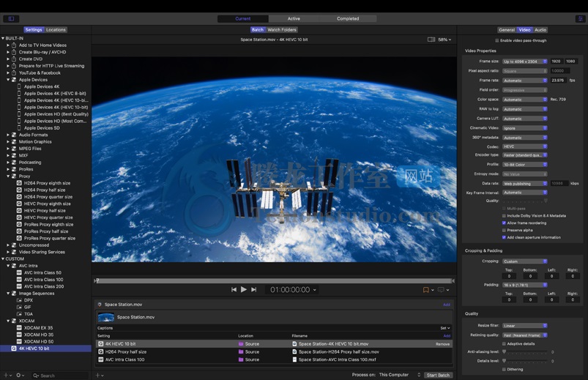Toggle Add clean aperture information
Image resolution: width=588 pixels, height=380 pixels.
pyautogui.click(x=504, y=237)
